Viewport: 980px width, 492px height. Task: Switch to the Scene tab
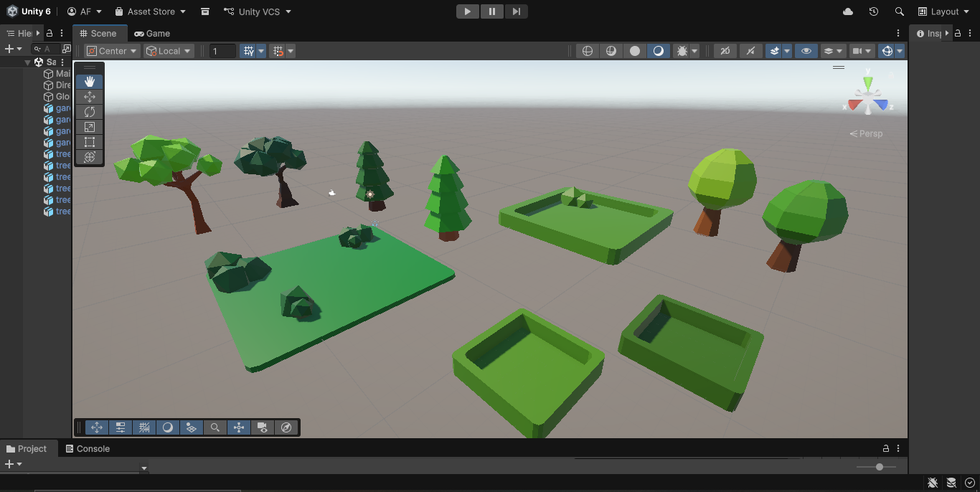point(99,33)
